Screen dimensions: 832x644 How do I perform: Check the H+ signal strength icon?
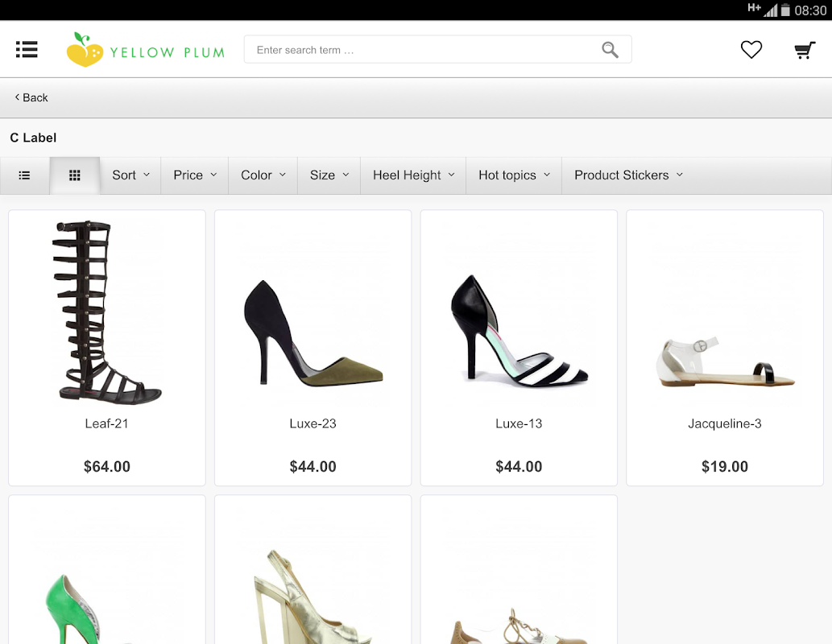click(x=763, y=10)
